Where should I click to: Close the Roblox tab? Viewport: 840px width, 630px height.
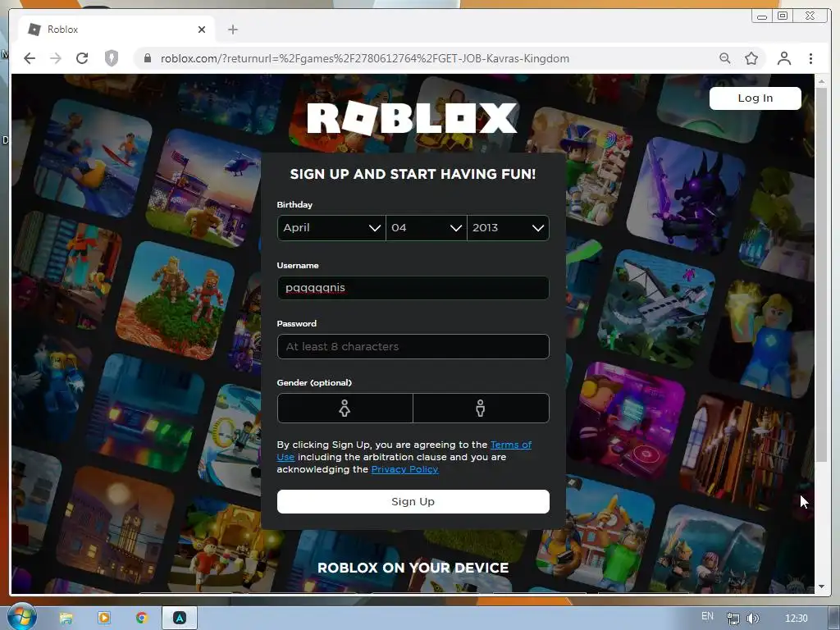click(x=202, y=30)
